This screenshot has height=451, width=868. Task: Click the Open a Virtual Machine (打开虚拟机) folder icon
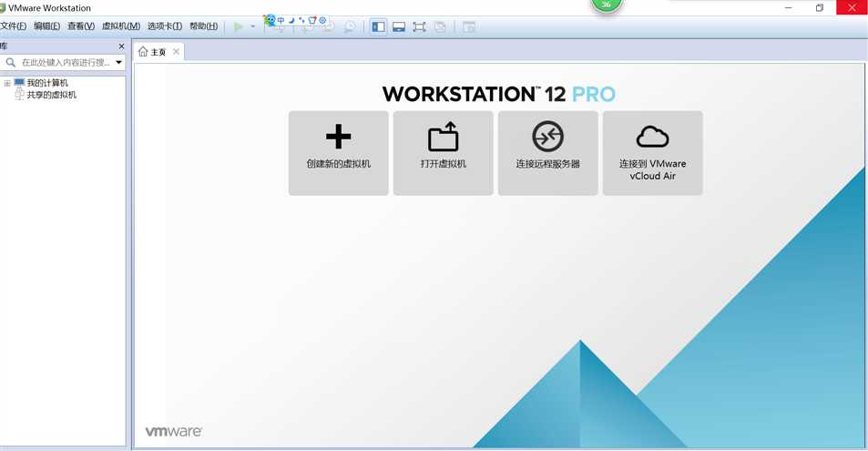click(x=443, y=137)
